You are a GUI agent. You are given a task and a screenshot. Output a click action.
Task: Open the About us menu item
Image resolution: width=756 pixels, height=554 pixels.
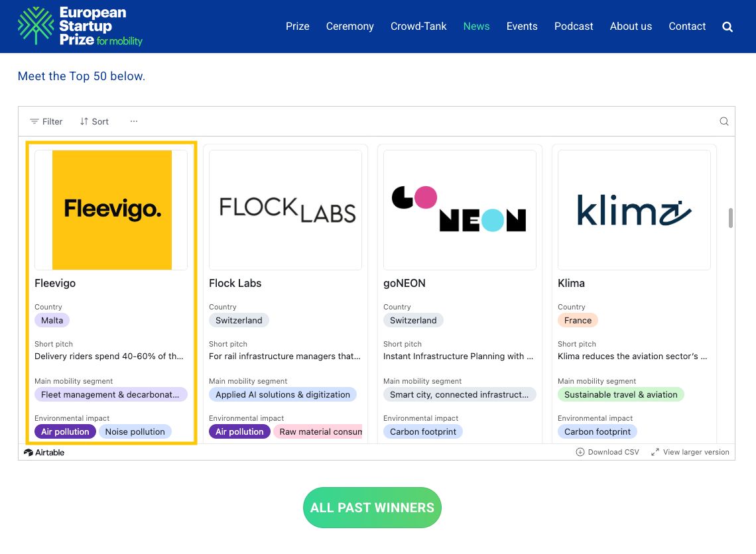pyautogui.click(x=631, y=27)
